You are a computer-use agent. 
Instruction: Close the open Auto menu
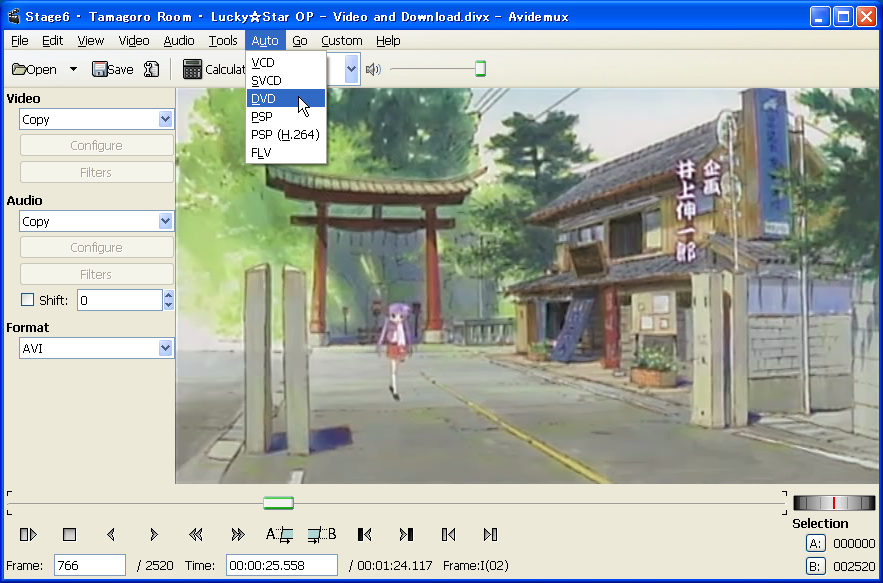click(x=265, y=41)
